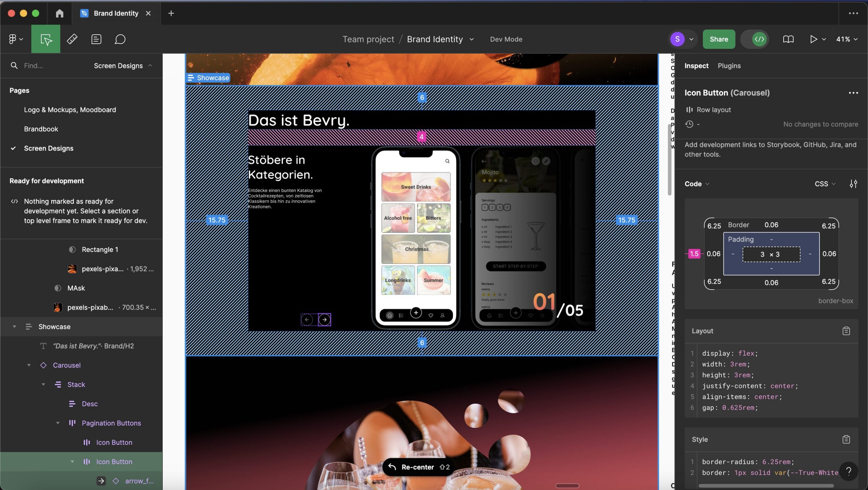Click the Sweet Drinks category card
868x490 pixels.
pyautogui.click(x=416, y=187)
